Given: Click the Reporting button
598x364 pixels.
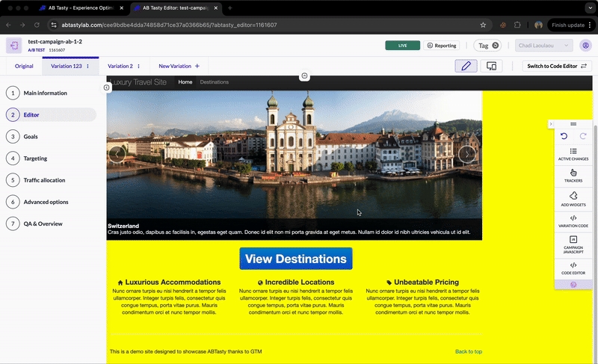Looking at the screenshot, I should coord(442,46).
